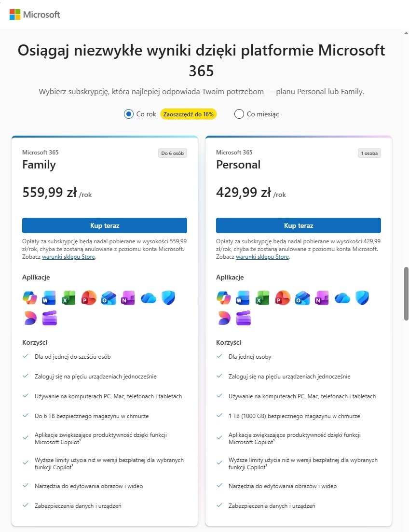Click the Word icon in Family plan
The width and height of the screenshot is (409, 532).
click(x=49, y=298)
